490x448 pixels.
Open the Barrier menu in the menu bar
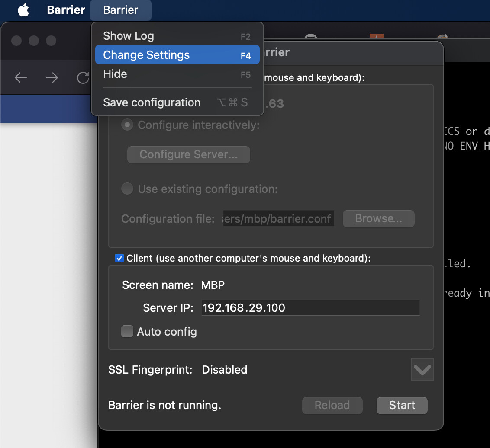pos(120,10)
